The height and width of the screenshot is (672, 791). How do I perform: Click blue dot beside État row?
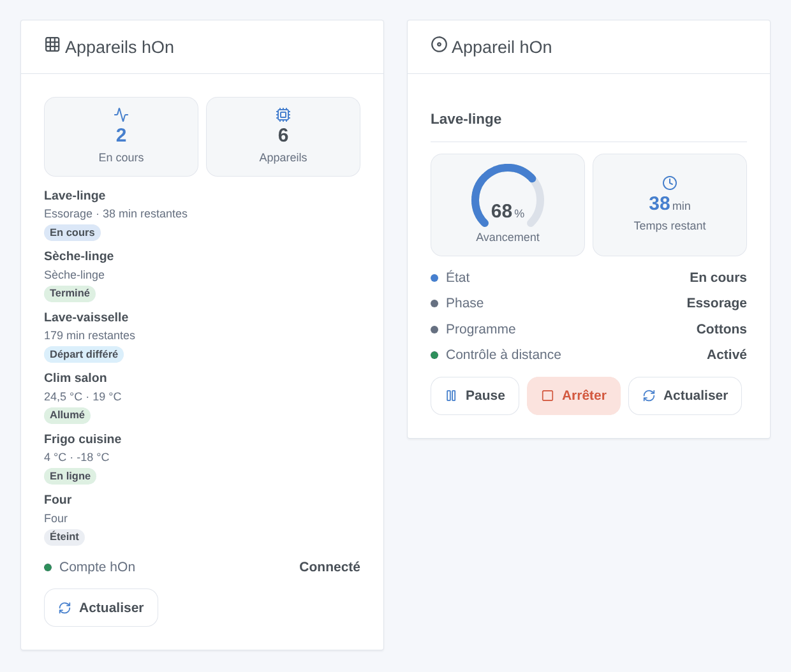click(x=434, y=278)
